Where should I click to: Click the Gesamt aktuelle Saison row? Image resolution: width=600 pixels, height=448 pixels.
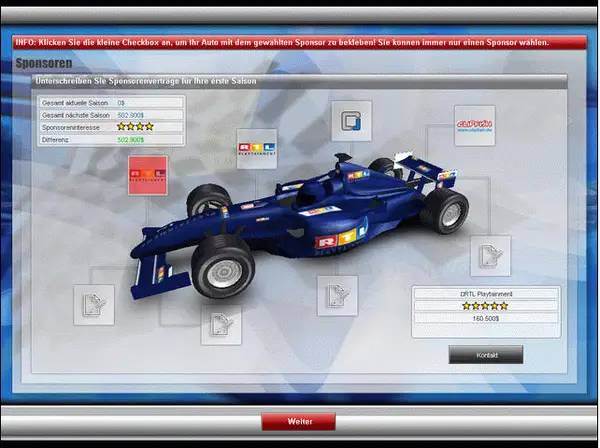coord(110,102)
